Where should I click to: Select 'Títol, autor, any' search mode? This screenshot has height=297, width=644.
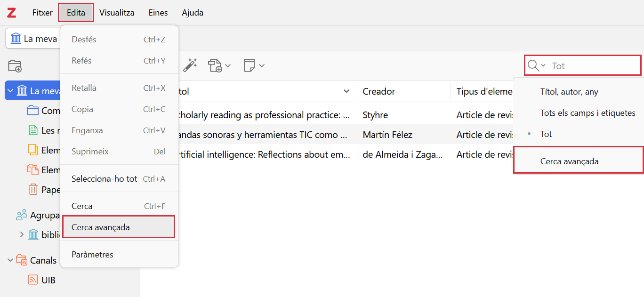(x=569, y=92)
